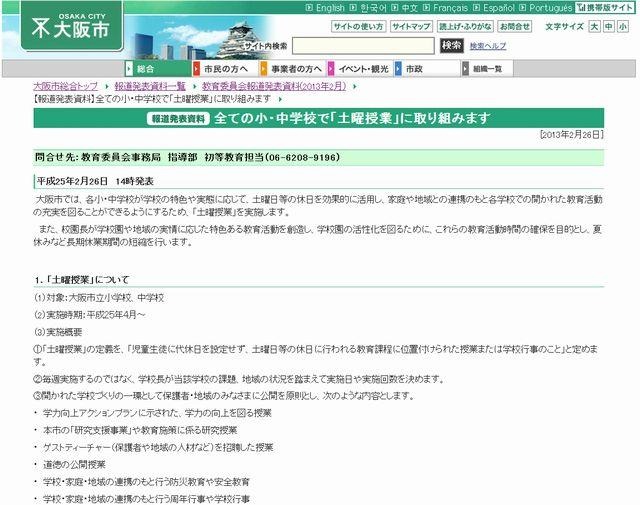Viewport: 640px width, 505px height.
Task: Go to 大阪市総合トップ breadcrumb link
Action: coord(66,87)
